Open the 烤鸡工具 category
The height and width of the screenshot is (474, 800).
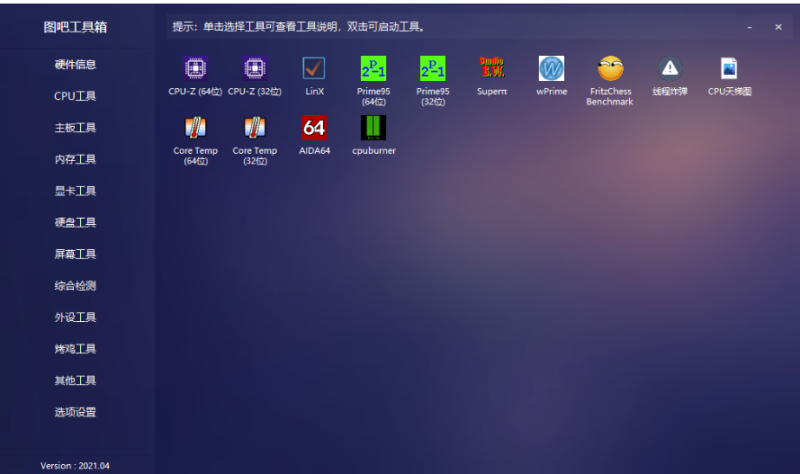(75, 349)
